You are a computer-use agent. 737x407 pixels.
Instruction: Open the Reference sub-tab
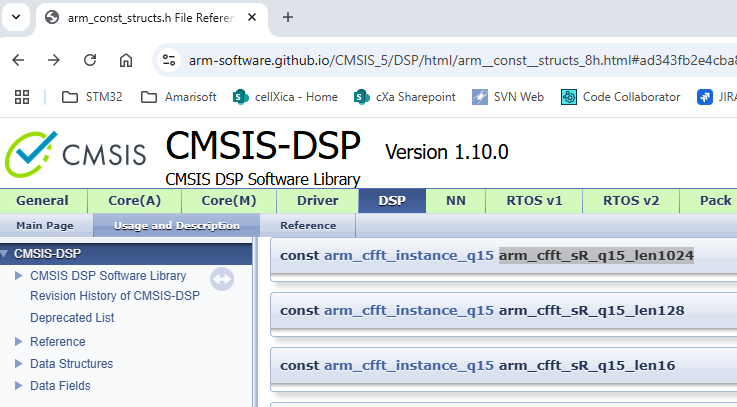tap(308, 226)
